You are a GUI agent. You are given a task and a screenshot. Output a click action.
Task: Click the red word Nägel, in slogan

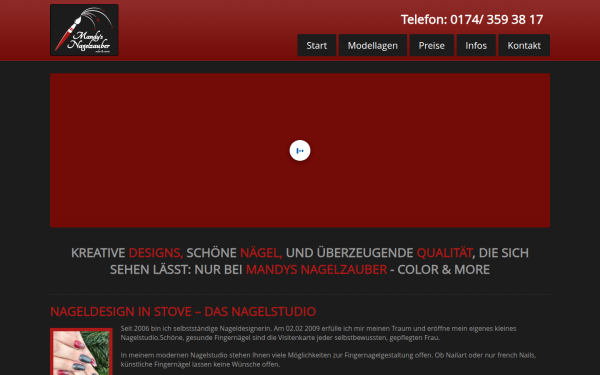(261, 253)
